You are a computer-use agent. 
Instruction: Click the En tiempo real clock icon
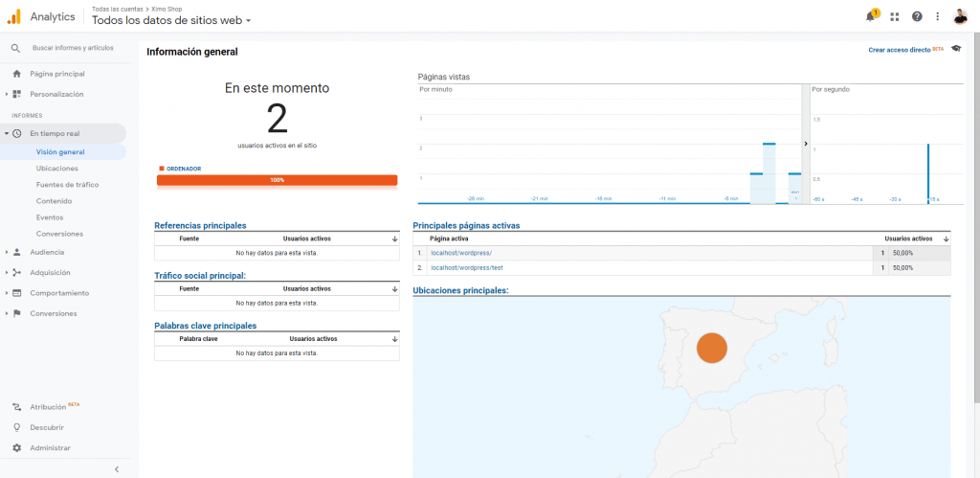pyautogui.click(x=17, y=133)
